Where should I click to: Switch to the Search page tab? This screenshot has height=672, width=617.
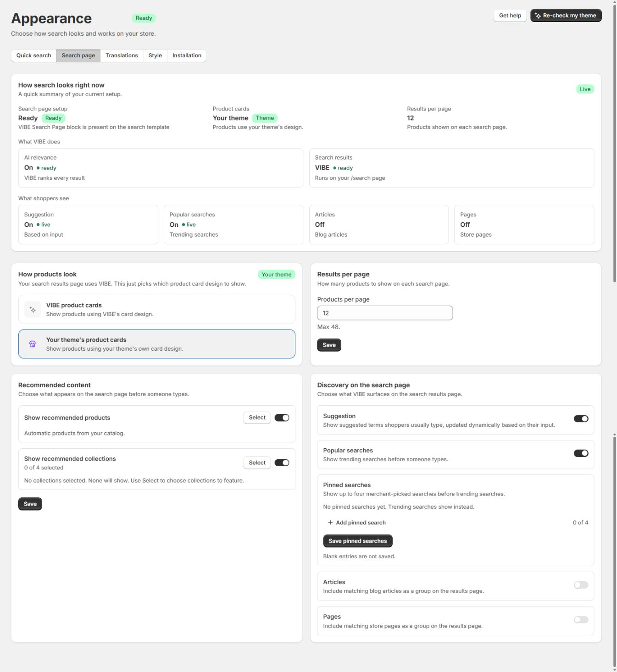coord(78,55)
